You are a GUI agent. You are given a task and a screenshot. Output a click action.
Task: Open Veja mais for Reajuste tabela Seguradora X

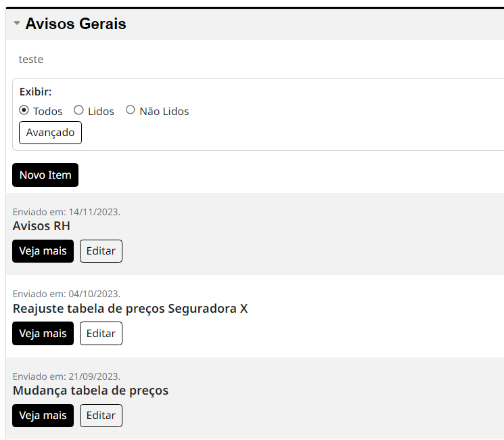(x=43, y=333)
